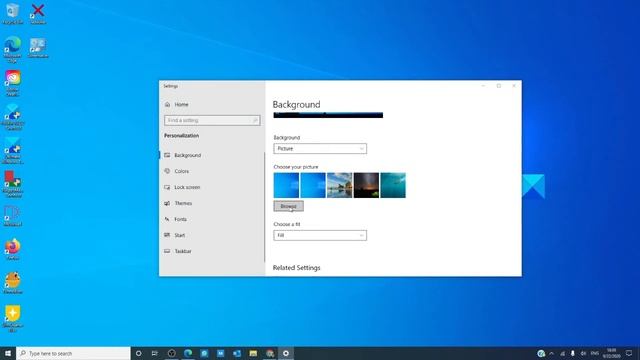The width and height of the screenshot is (640, 360).
Task: Select the beach rocks wallpaper thumbnail
Action: click(340, 185)
